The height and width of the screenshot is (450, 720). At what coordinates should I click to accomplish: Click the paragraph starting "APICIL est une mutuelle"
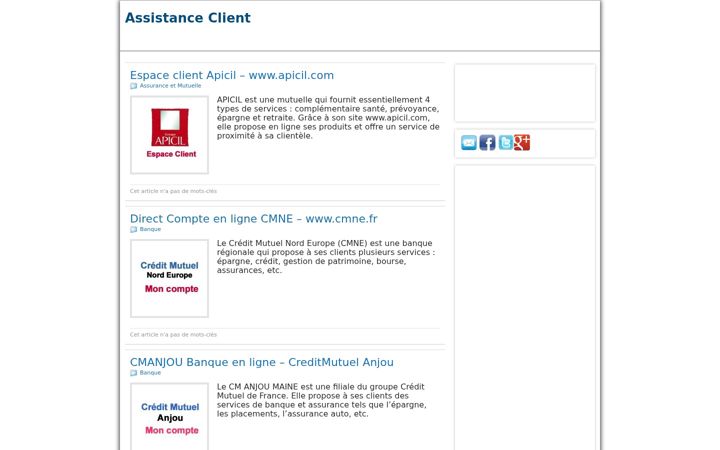328,118
